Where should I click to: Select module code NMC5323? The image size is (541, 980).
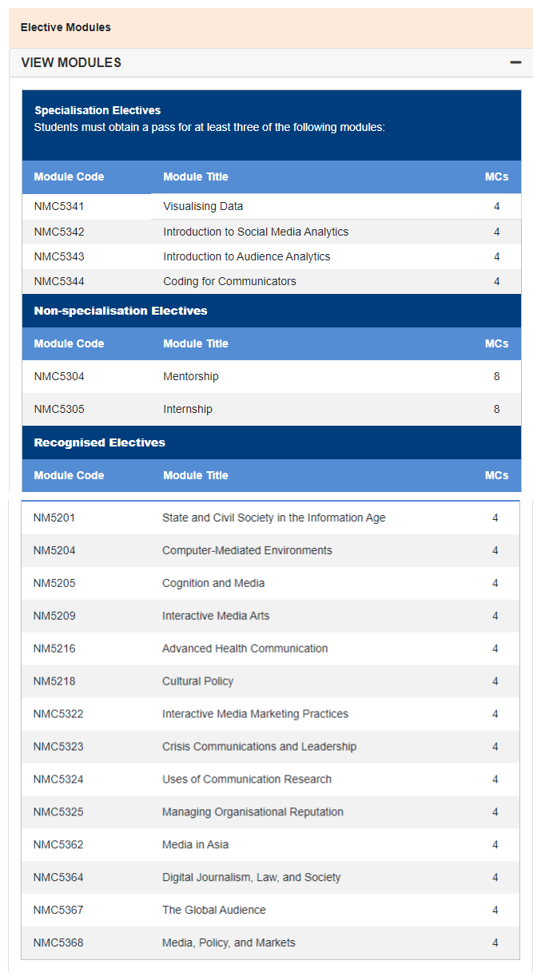(58, 747)
